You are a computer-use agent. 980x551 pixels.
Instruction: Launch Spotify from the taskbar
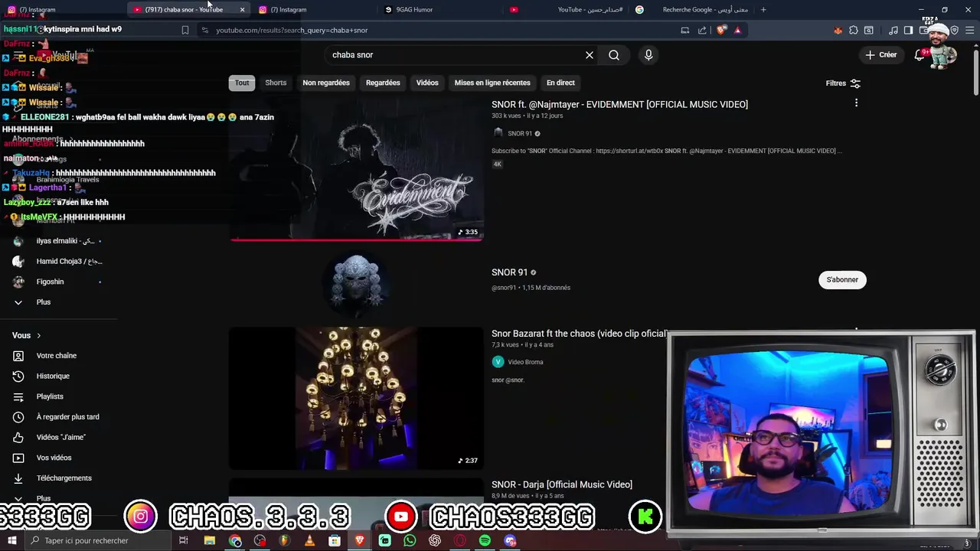[485, 540]
